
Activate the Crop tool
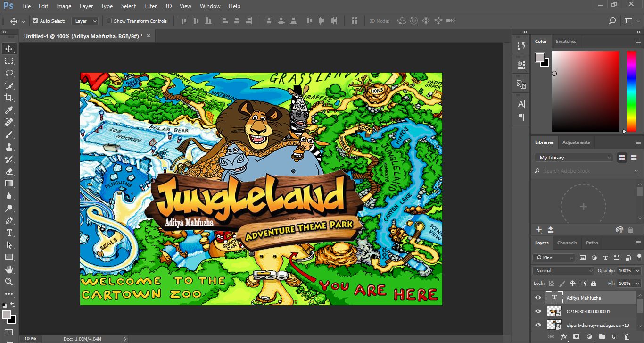click(x=9, y=98)
